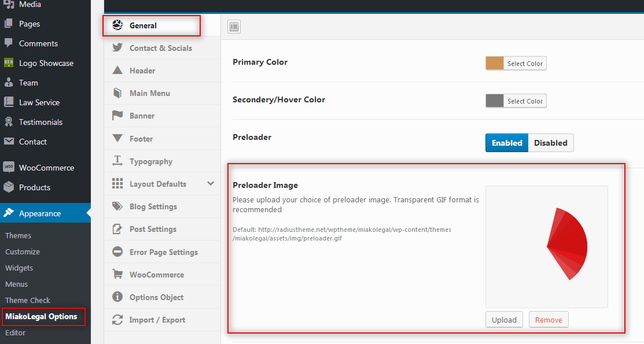The width and height of the screenshot is (644, 344).
Task: Click the orange Primary Color swatch
Action: click(x=495, y=64)
